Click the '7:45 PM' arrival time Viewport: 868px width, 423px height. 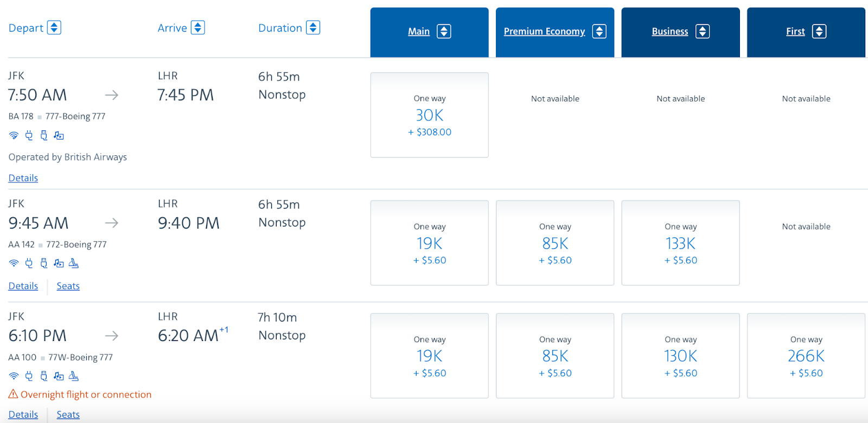tap(186, 95)
